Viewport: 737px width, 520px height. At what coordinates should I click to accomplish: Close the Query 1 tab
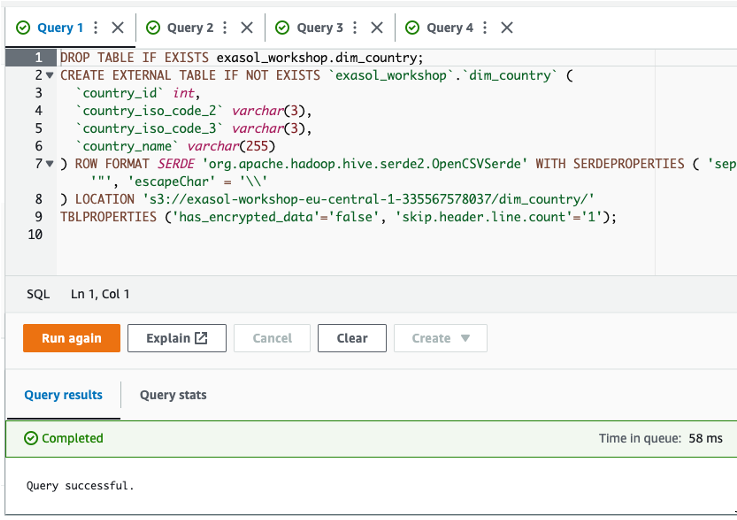(118, 28)
